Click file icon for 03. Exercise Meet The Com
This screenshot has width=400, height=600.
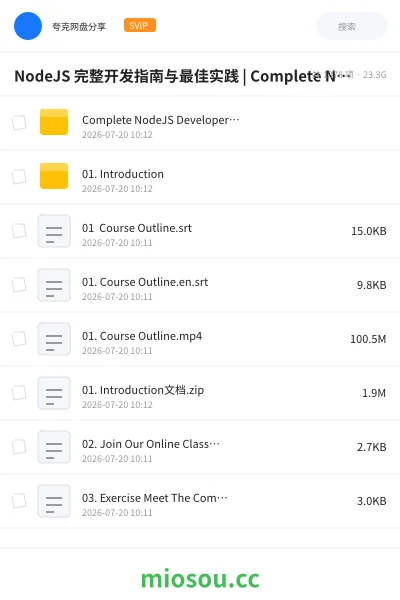point(54,501)
